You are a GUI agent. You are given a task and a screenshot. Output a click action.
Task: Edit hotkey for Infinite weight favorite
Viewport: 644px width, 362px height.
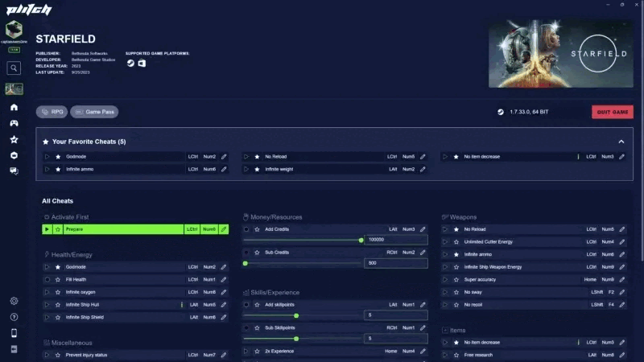point(423,169)
